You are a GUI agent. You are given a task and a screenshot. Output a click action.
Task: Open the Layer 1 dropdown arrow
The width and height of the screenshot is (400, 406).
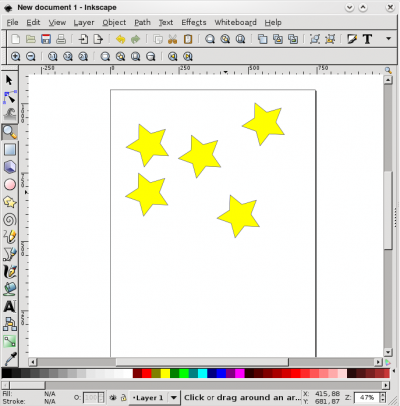pyautogui.click(x=173, y=397)
